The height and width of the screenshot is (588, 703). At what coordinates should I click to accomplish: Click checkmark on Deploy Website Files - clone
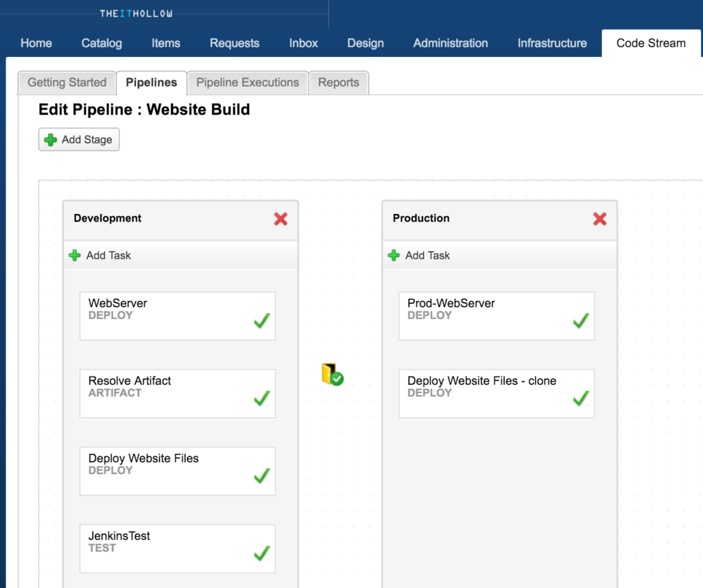581,398
